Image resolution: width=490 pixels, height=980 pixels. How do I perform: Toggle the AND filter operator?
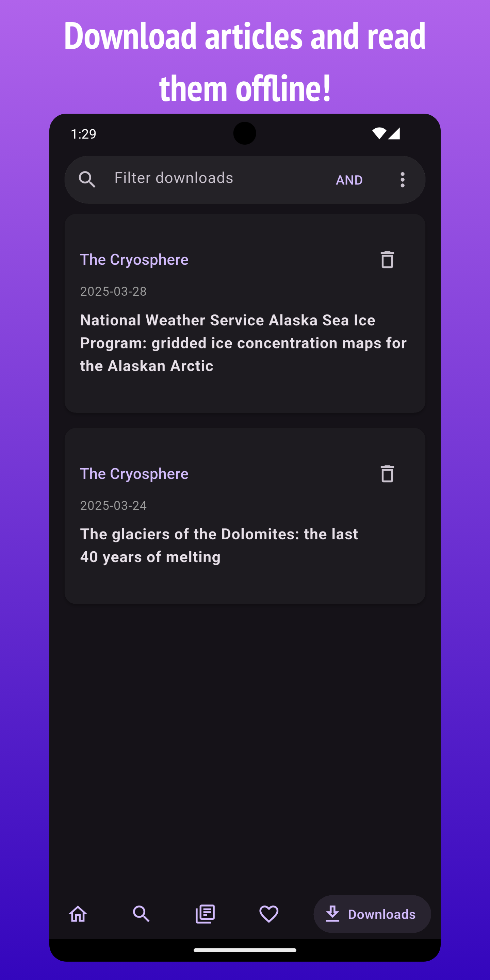(349, 180)
